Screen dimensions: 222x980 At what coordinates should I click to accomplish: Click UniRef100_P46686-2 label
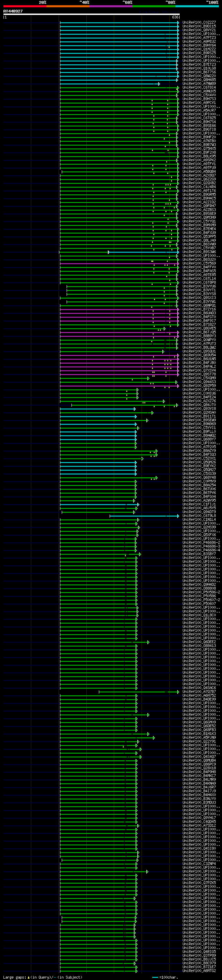click(201, 543)
